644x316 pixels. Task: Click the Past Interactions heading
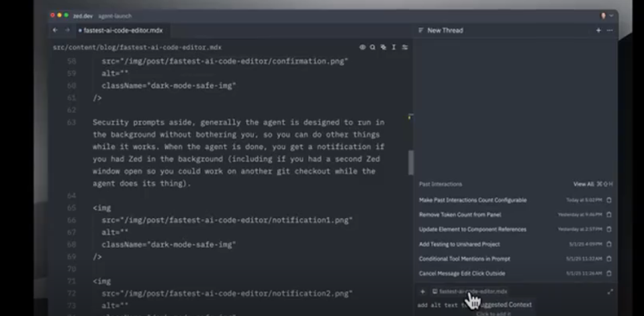441,185
